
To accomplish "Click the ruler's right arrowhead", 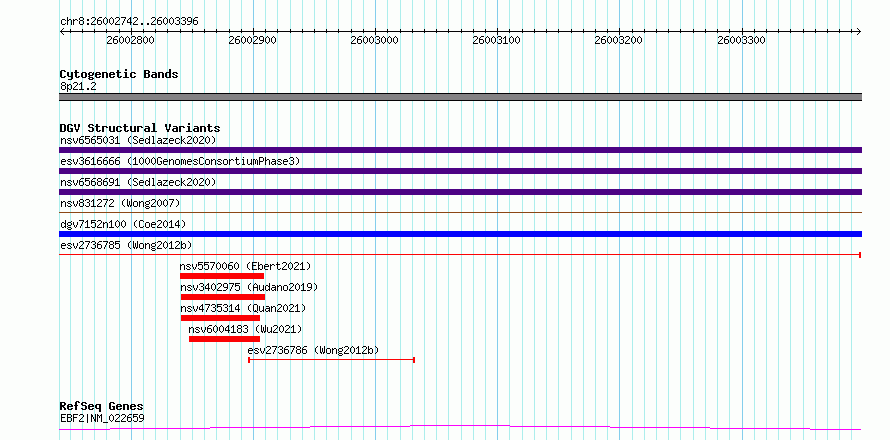I will click(859, 31).
